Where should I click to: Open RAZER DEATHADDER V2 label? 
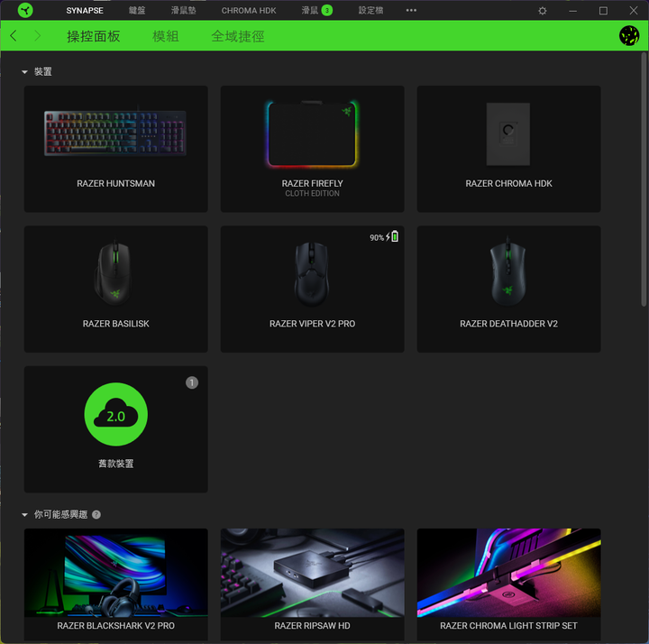point(508,324)
